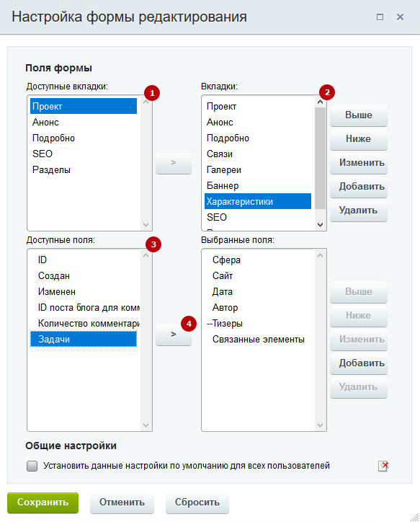The width and height of the screenshot is (420, 522).
Task: Click Изменить button beside tabs list
Action: coord(359,163)
